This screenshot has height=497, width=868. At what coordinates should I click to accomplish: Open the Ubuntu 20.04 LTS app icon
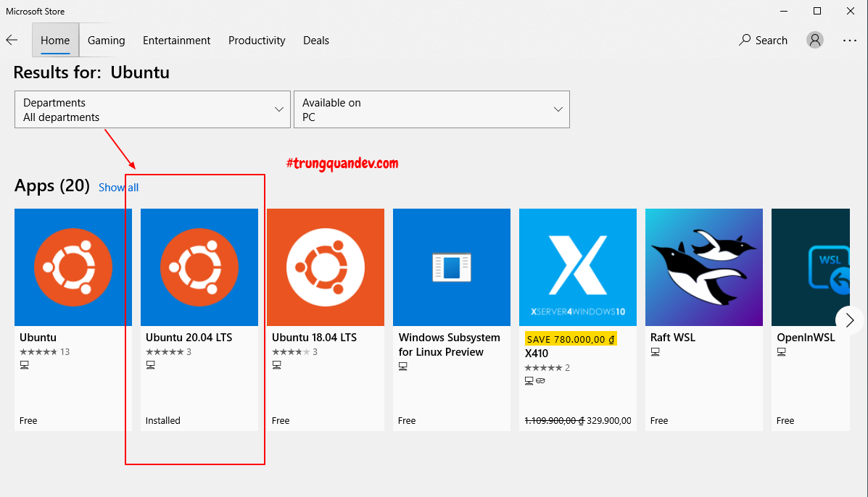click(x=199, y=267)
